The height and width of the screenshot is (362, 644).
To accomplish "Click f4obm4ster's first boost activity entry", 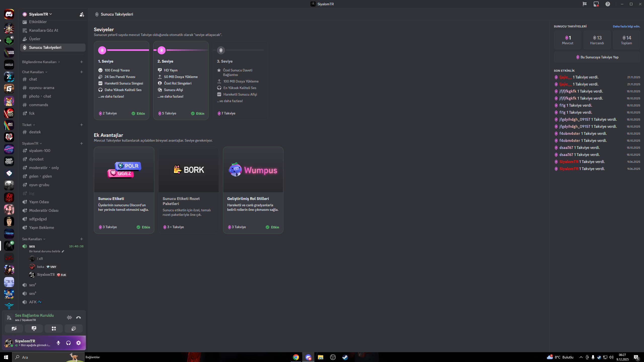I will [597, 134].
